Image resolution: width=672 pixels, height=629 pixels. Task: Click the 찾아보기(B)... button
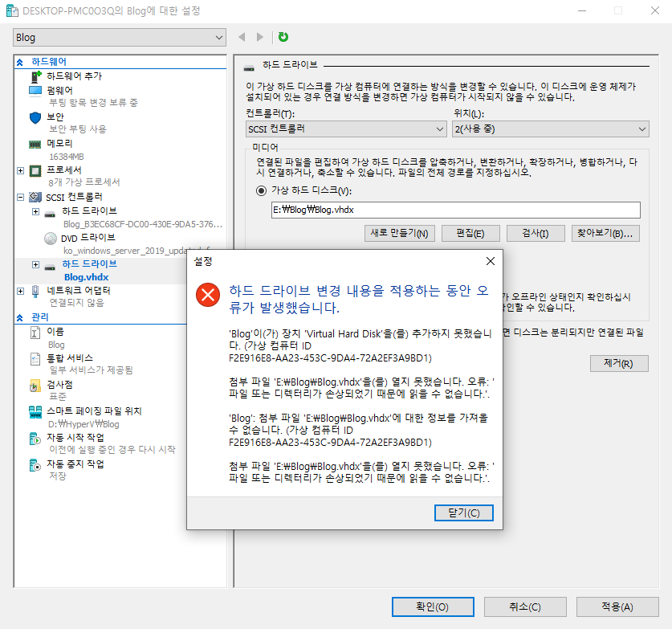tap(605, 233)
